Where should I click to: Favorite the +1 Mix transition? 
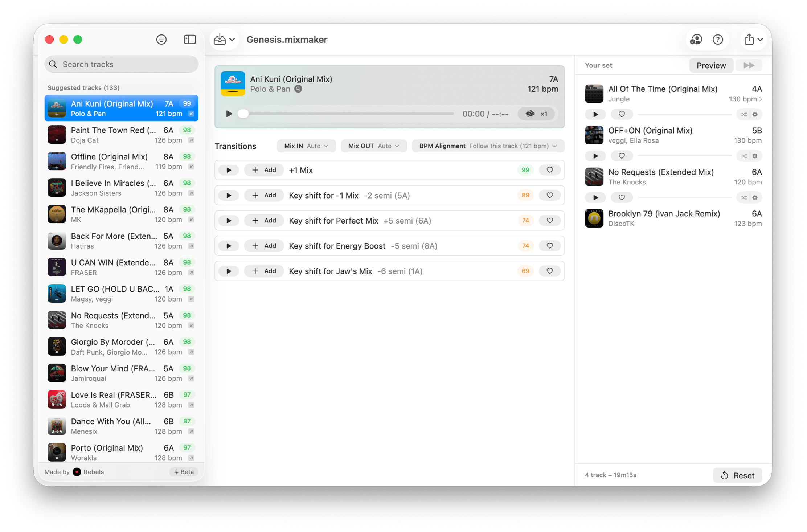click(x=549, y=170)
